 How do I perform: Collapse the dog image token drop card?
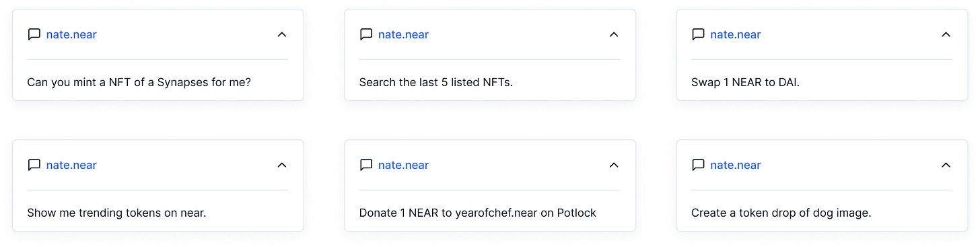pos(946,165)
